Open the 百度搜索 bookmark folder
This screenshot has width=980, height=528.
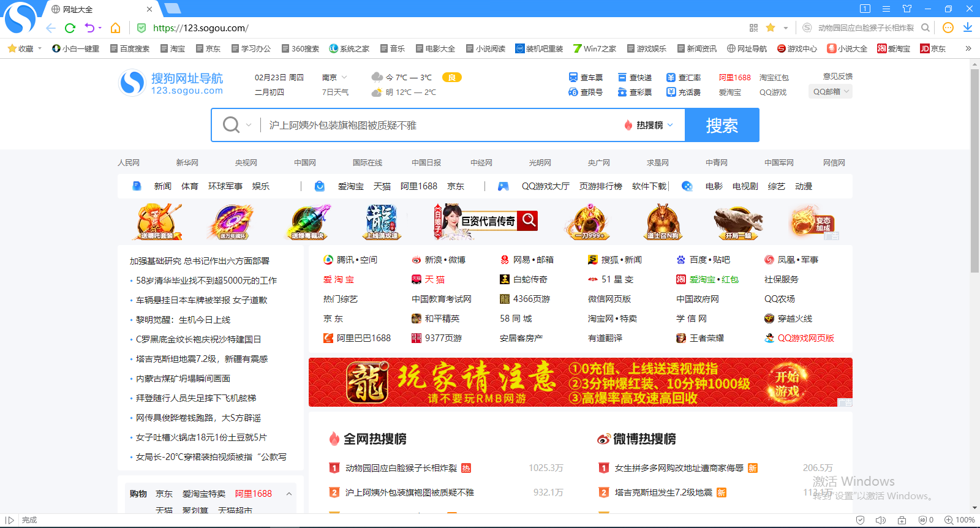[130, 48]
